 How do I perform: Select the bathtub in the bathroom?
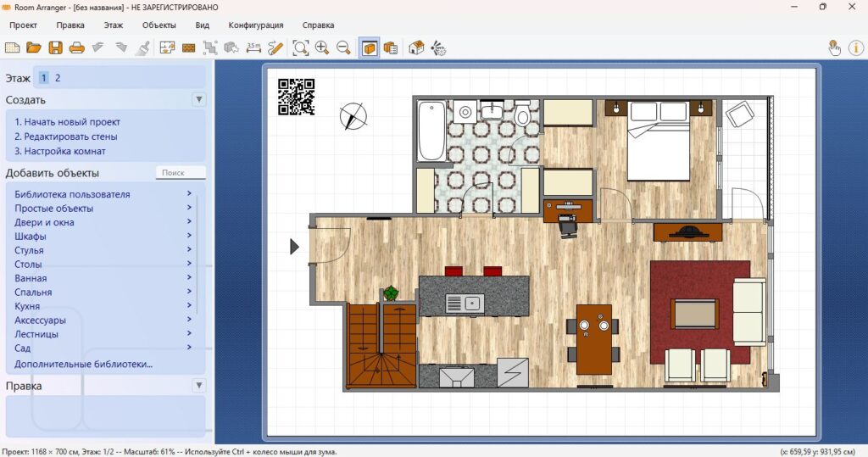tap(431, 131)
